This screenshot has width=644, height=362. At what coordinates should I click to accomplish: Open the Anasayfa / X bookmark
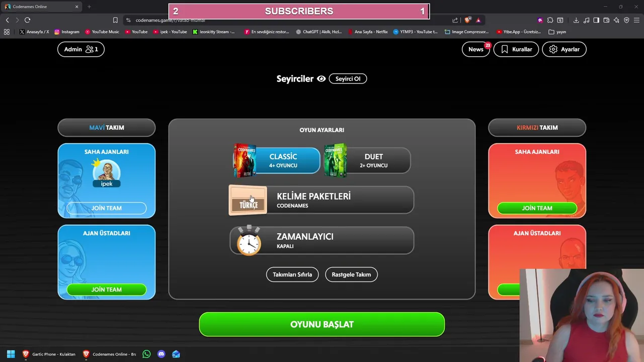(x=34, y=32)
